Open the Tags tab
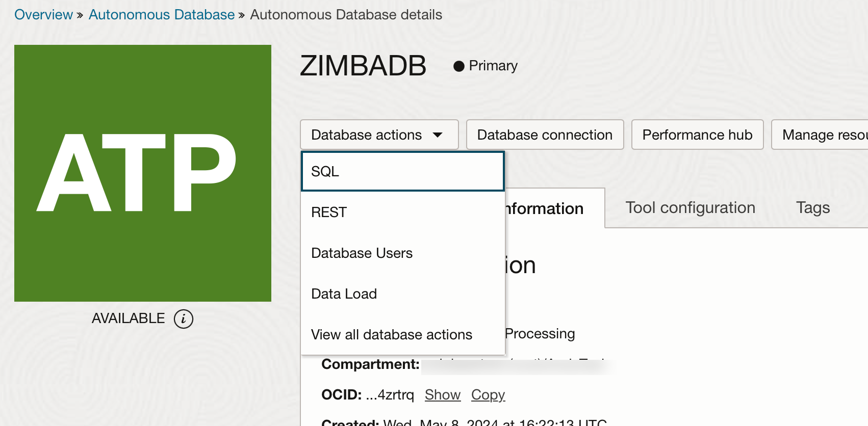The image size is (868, 426). pyautogui.click(x=813, y=208)
